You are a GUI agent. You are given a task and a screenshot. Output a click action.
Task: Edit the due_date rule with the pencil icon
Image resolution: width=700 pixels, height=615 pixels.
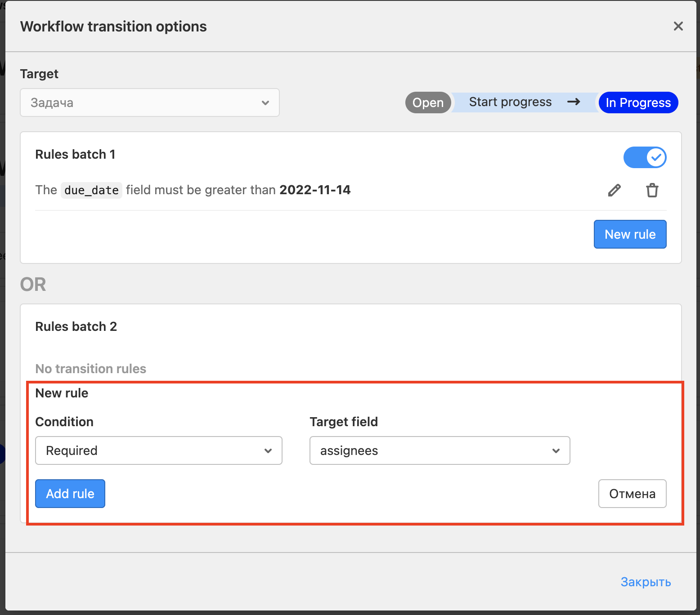[614, 190]
